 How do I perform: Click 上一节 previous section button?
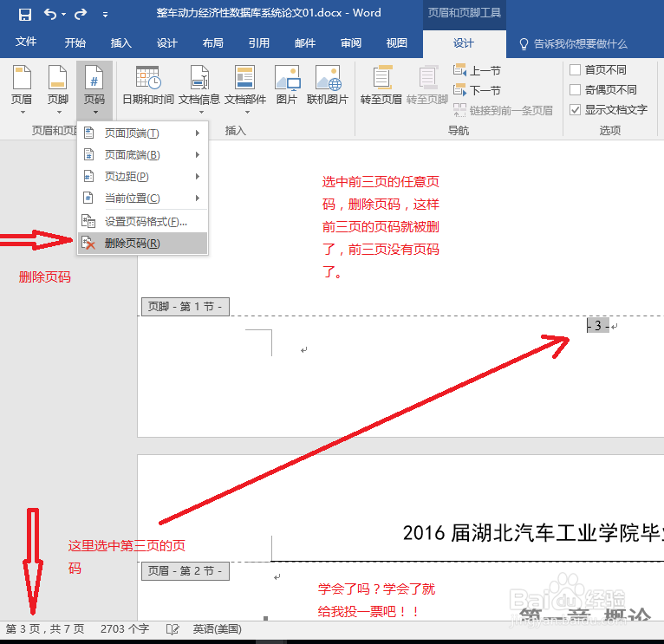(x=478, y=70)
